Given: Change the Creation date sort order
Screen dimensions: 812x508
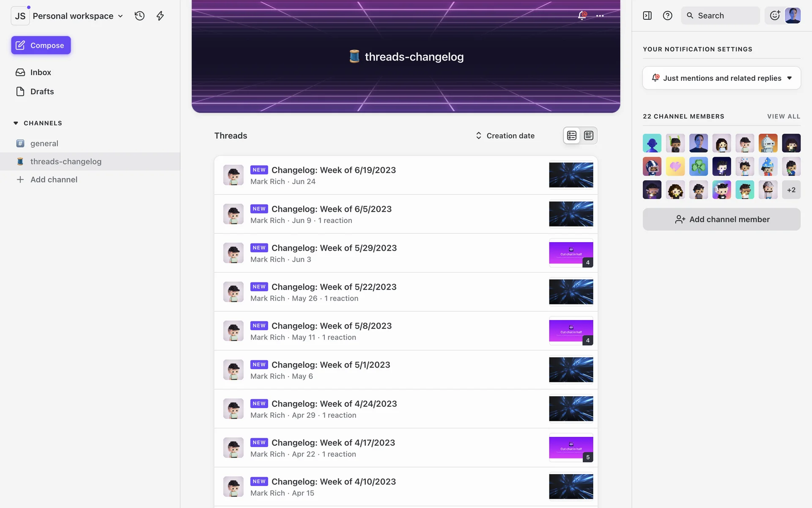Looking at the screenshot, I should (x=505, y=135).
